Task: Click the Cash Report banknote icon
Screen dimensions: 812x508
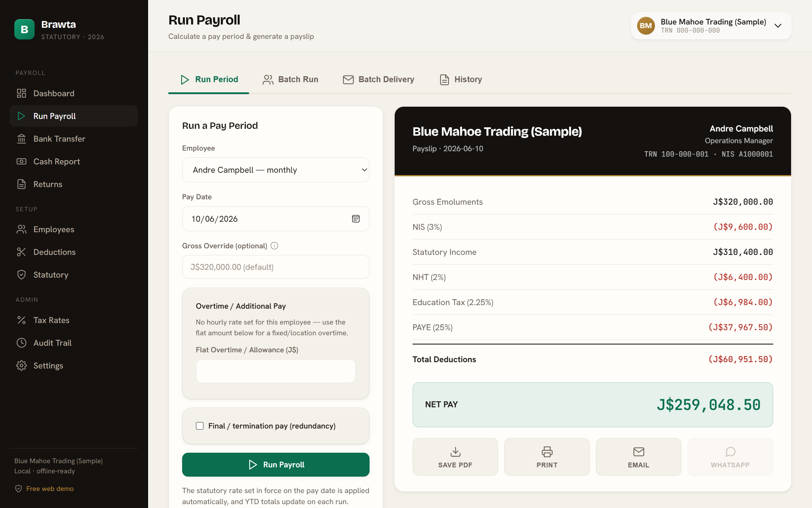Action: tap(21, 161)
